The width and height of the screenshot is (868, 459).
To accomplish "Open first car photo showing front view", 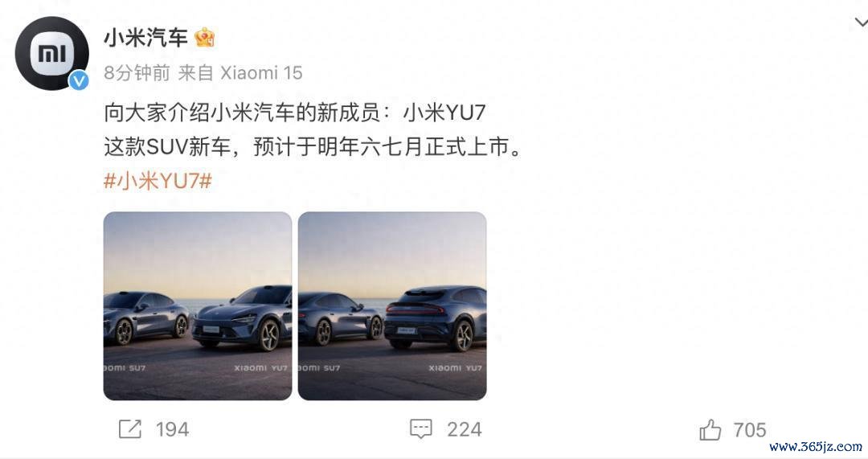I will (198, 305).
